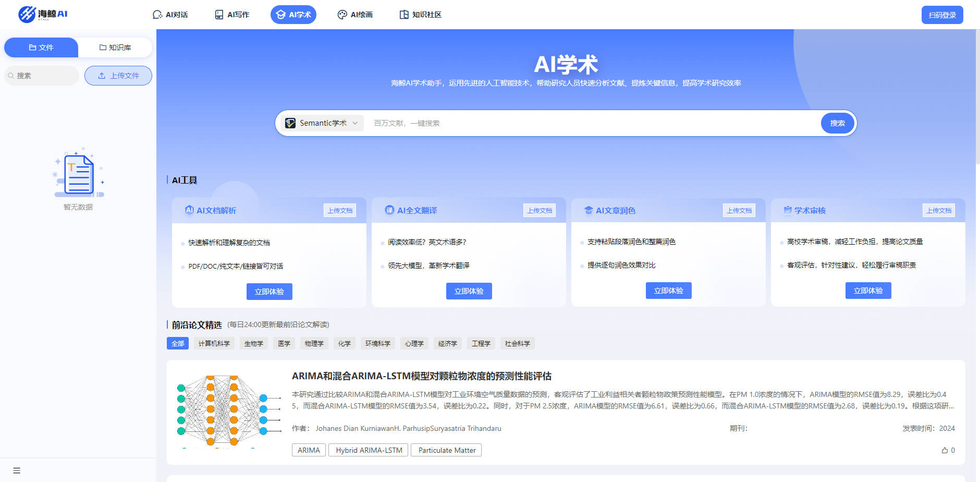This screenshot has width=980, height=482.
Task: Expand the Semantic学术 source dropdown
Action: pyautogui.click(x=322, y=123)
